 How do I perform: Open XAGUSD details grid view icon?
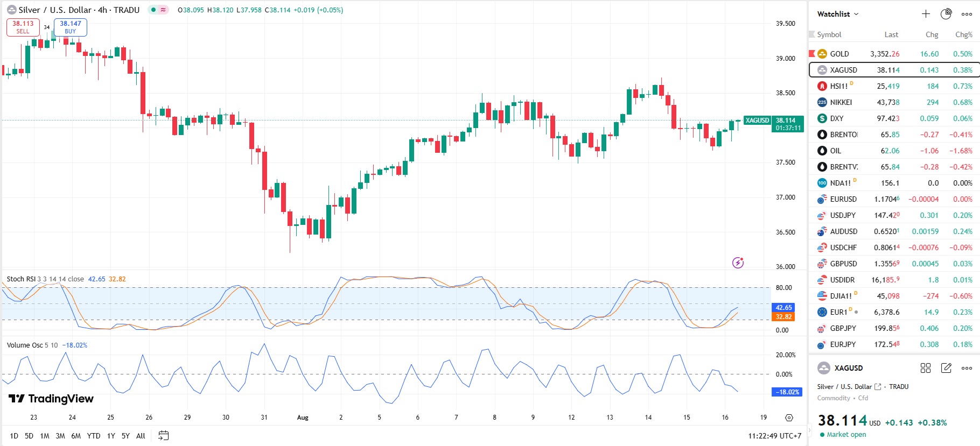(x=926, y=368)
